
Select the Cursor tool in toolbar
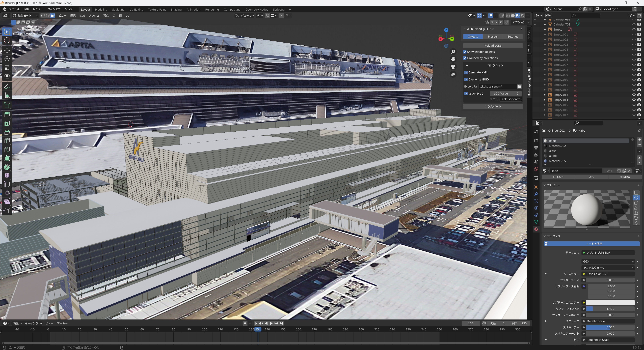click(7, 40)
